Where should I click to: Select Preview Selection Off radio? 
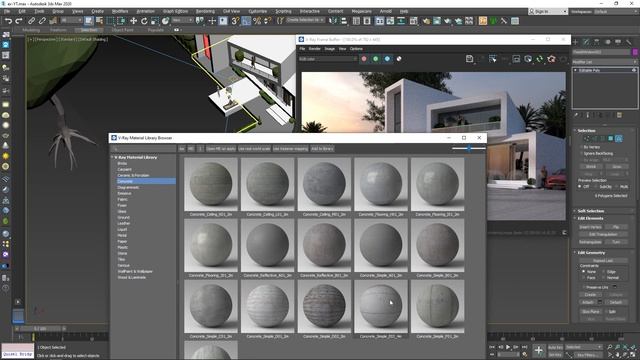580,187
